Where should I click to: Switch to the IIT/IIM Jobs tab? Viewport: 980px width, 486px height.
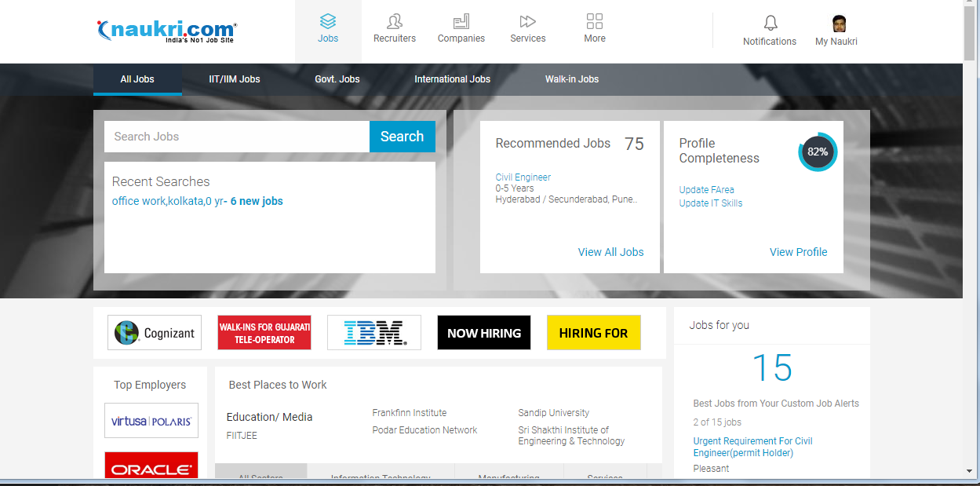pos(235,79)
